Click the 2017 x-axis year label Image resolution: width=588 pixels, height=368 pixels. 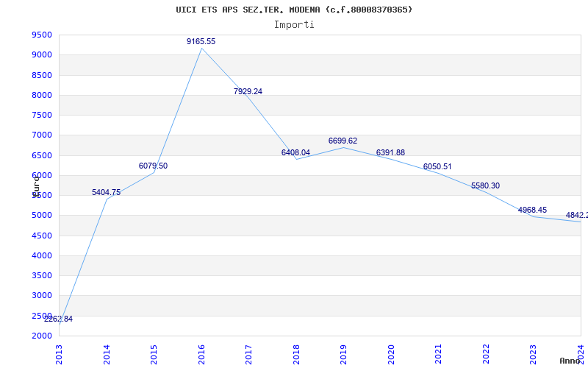[x=248, y=354]
